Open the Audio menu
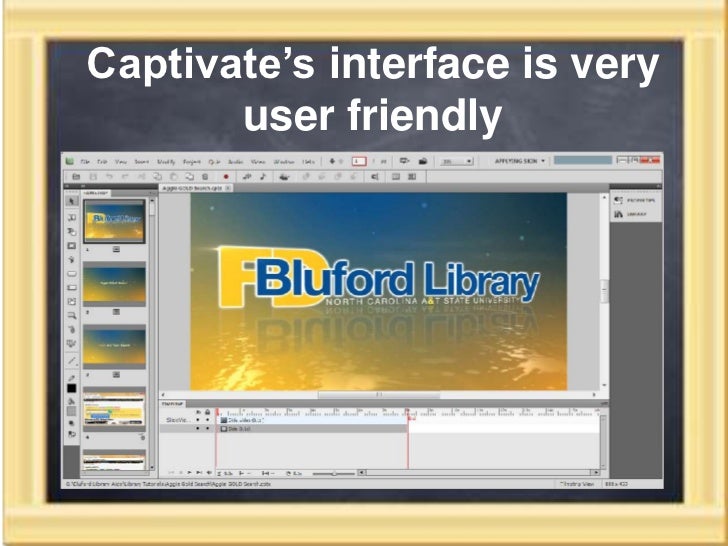 pyautogui.click(x=235, y=162)
